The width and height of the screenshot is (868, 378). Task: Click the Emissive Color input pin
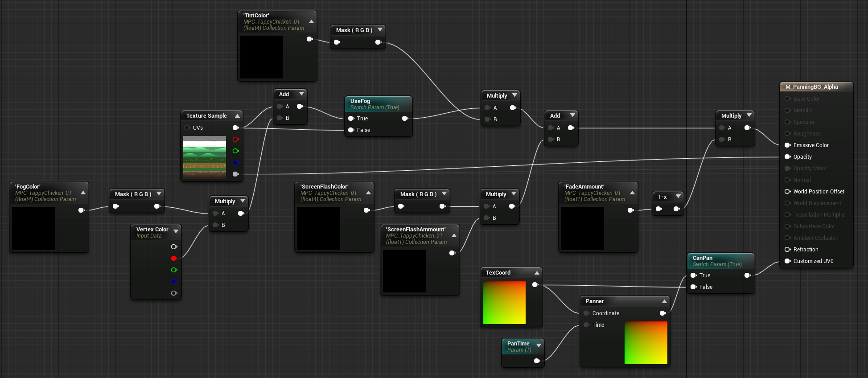click(x=787, y=145)
